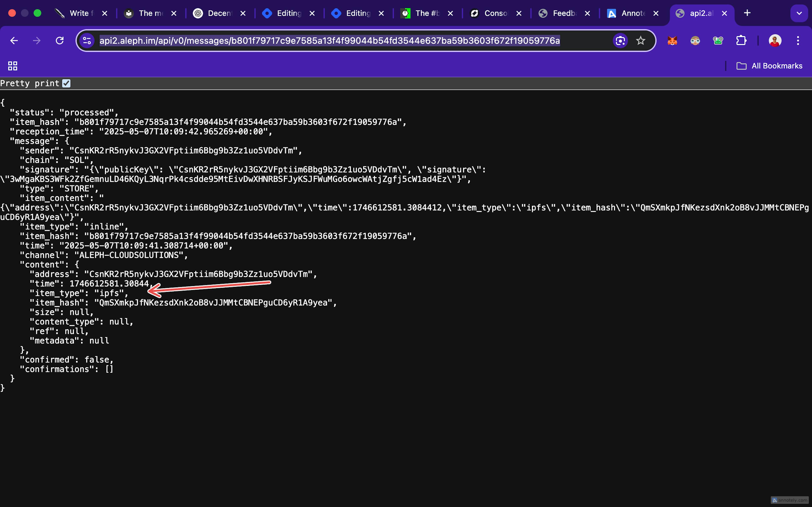The image size is (812, 507).
Task: Bookmark this page with the star icon
Action: (641, 41)
